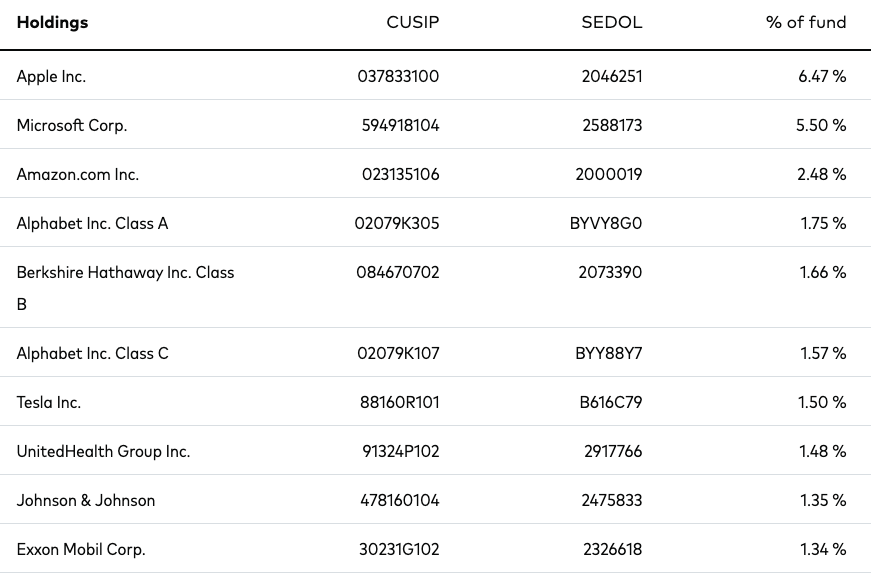Click Amazon.com Inc. in the holdings list
The height and width of the screenshot is (582, 871).
tap(78, 174)
